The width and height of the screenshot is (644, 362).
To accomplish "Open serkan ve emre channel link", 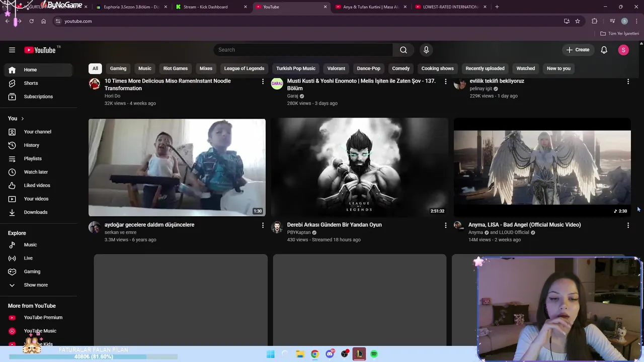I will tap(120, 233).
